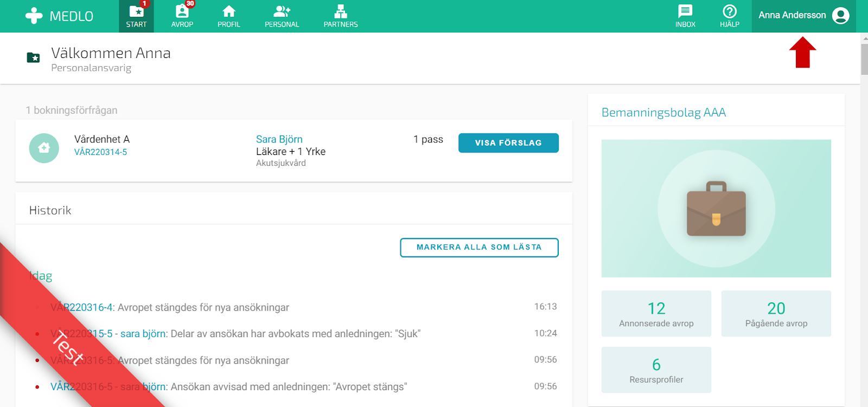Click the VISA FÖRSLAG button
868x407 pixels.
click(x=508, y=143)
